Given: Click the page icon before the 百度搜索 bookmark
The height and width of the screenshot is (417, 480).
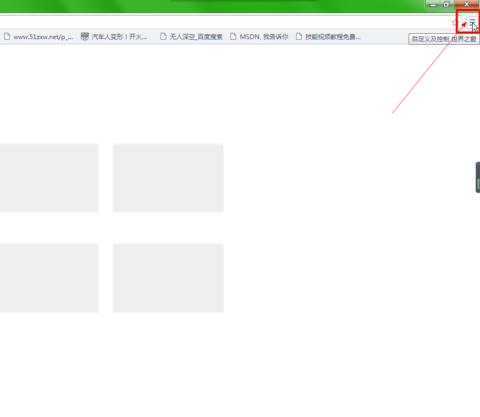Looking at the screenshot, I should (163, 37).
